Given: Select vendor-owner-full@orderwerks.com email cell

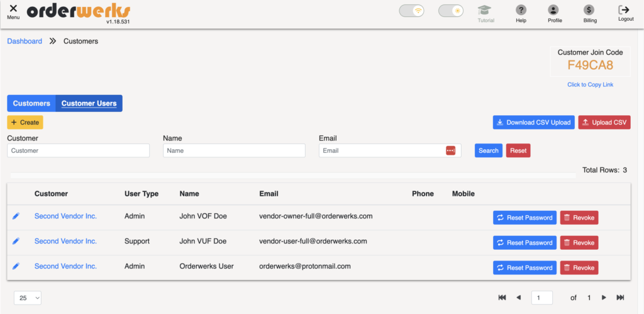Looking at the screenshot, I should [x=316, y=216].
